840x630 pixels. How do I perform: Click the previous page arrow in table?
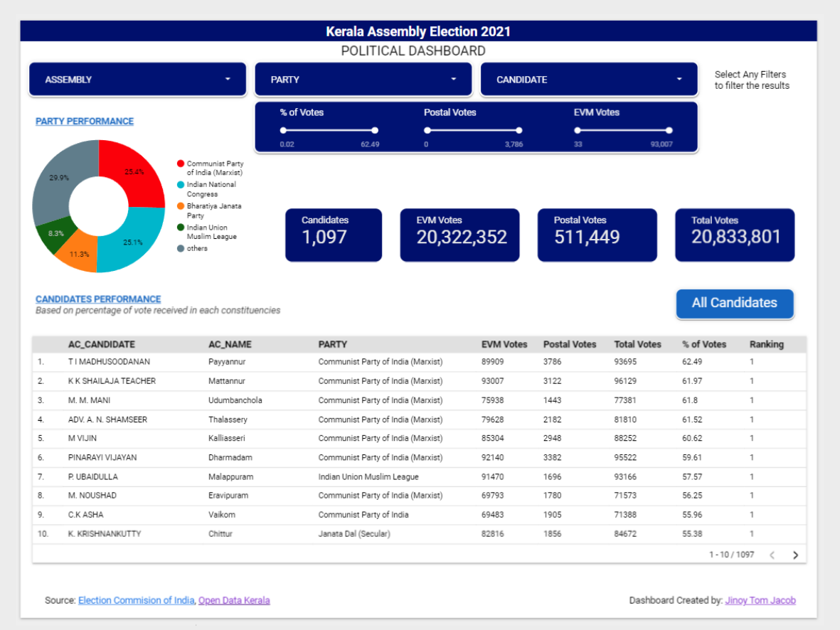tap(772, 555)
